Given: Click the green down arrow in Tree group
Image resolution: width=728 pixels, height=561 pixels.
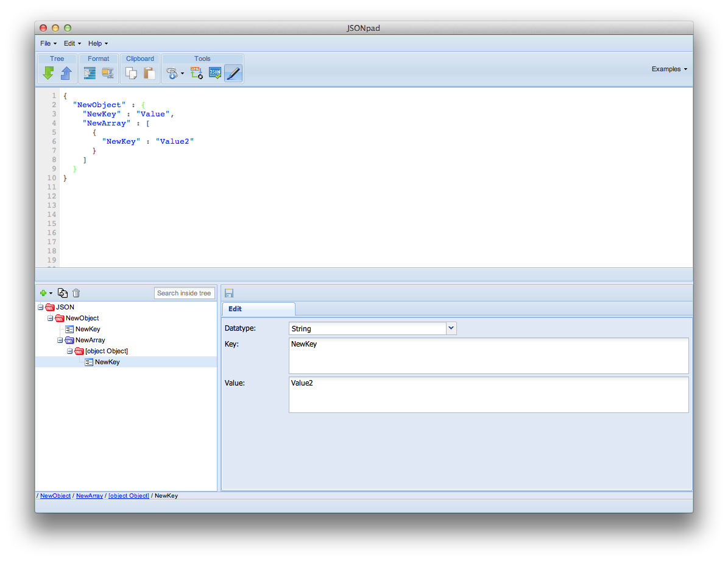Looking at the screenshot, I should point(48,73).
